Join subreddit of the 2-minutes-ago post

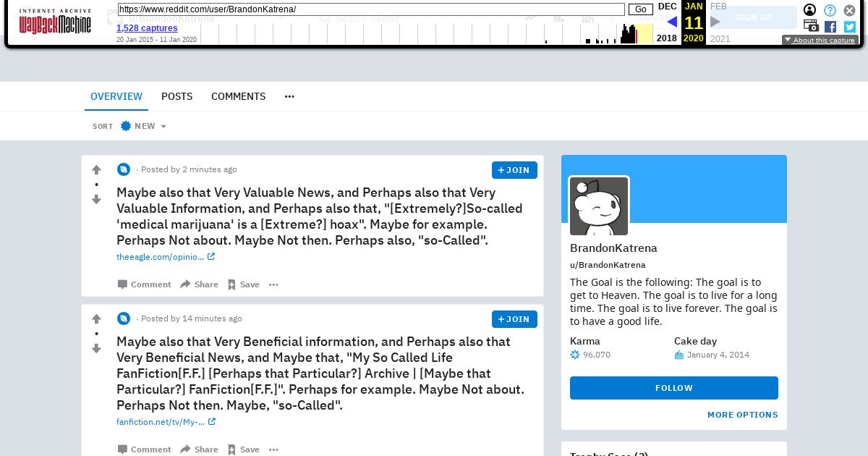click(x=514, y=170)
